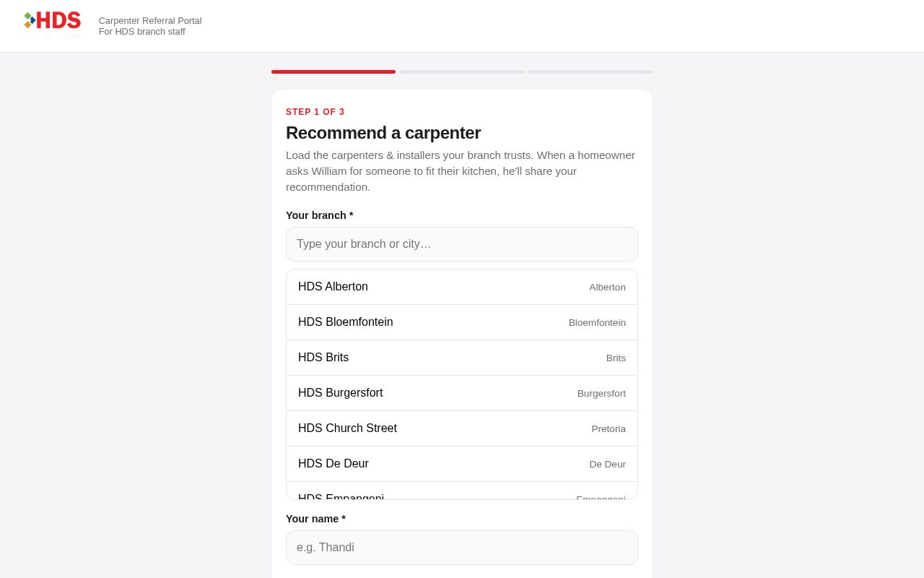Click the second grey progress step bar

point(462,72)
